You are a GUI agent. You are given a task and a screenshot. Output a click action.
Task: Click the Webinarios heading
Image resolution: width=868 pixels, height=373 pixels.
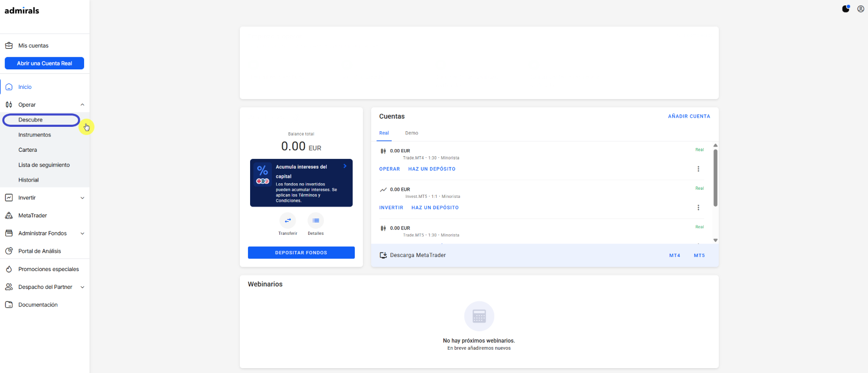click(265, 284)
